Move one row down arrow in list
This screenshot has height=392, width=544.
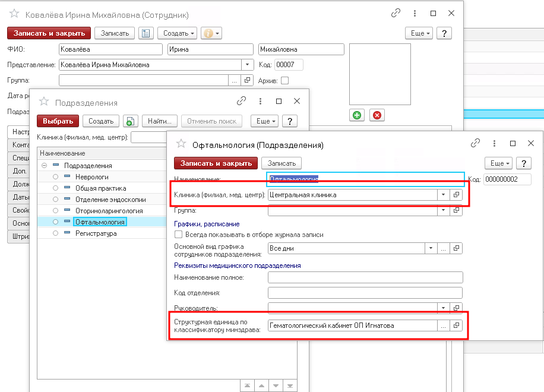[x=276, y=385]
